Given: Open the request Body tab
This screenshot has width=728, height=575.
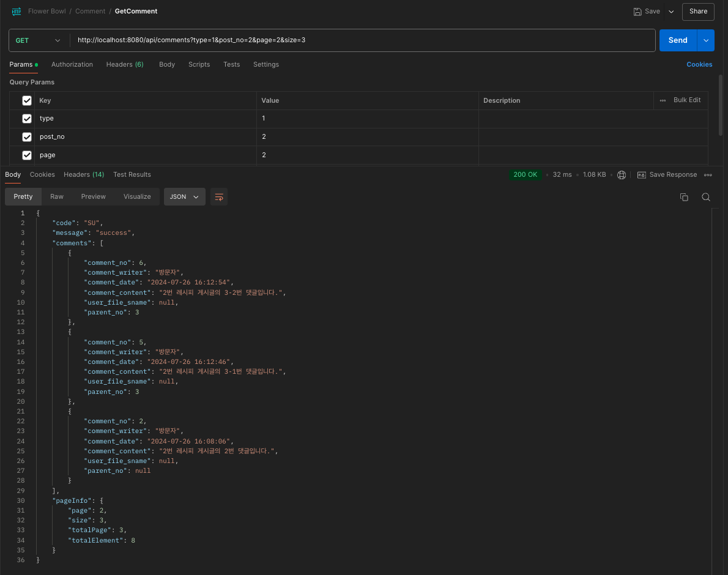Looking at the screenshot, I should (x=166, y=64).
